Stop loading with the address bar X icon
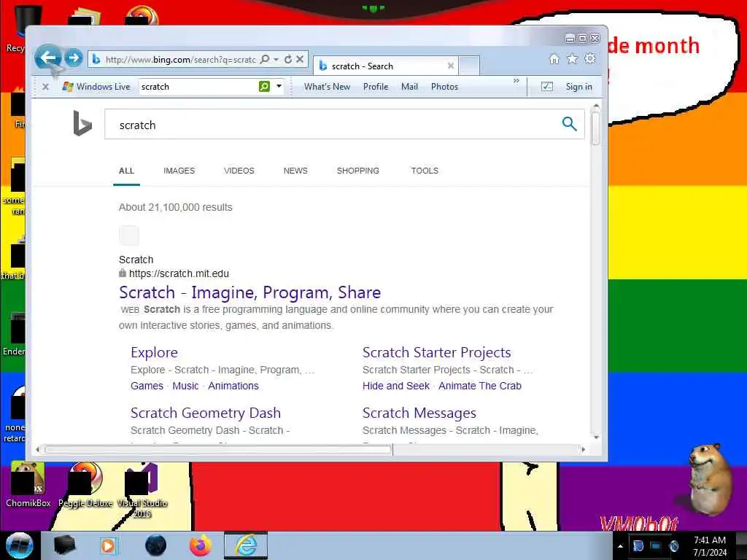The width and height of the screenshot is (747, 560). pos(300,59)
